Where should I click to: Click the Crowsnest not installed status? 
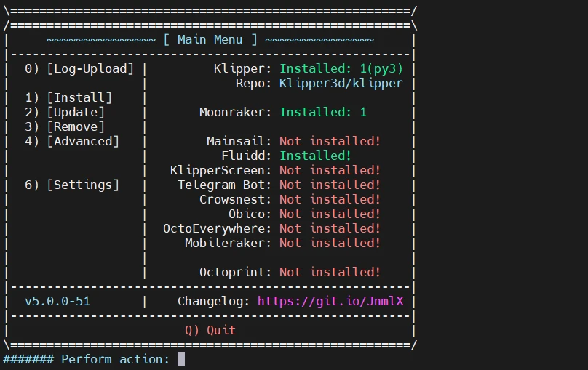tap(330, 199)
